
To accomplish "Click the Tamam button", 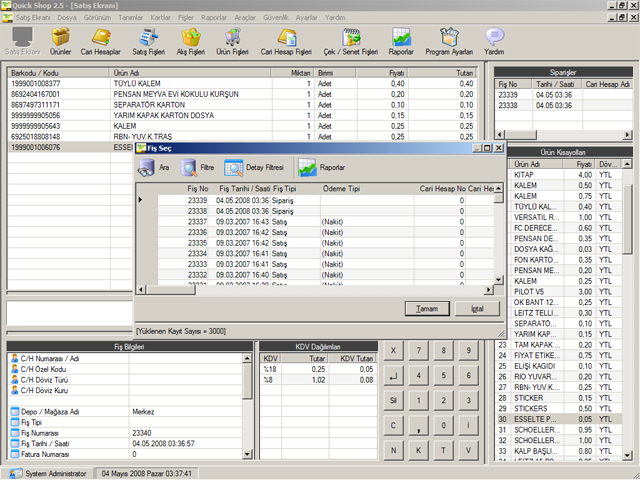I will point(427,309).
